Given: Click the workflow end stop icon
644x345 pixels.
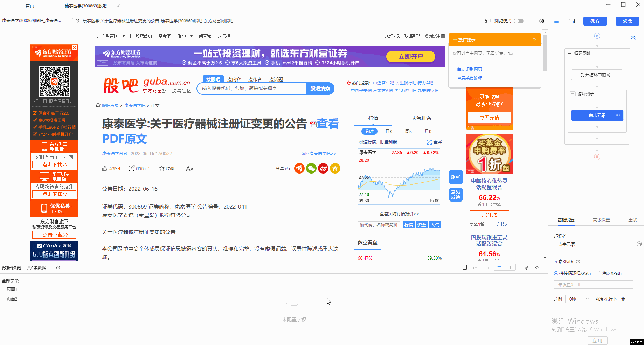Looking at the screenshot, I should click(597, 157).
